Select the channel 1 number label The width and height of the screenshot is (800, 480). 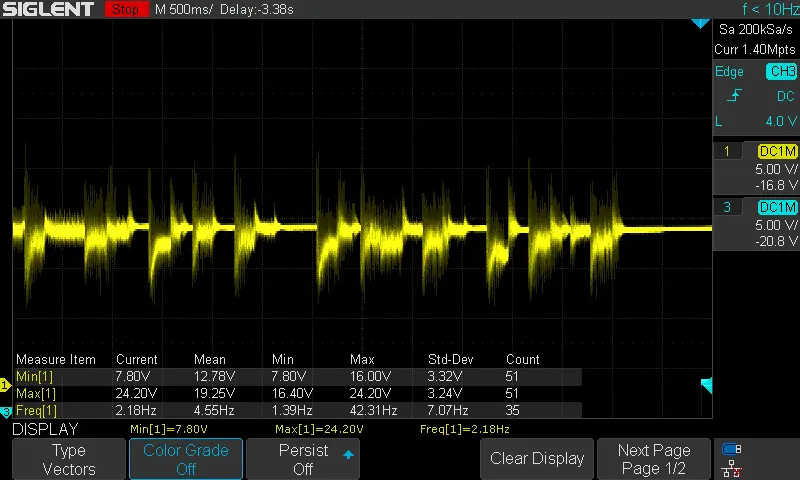(x=726, y=151)
